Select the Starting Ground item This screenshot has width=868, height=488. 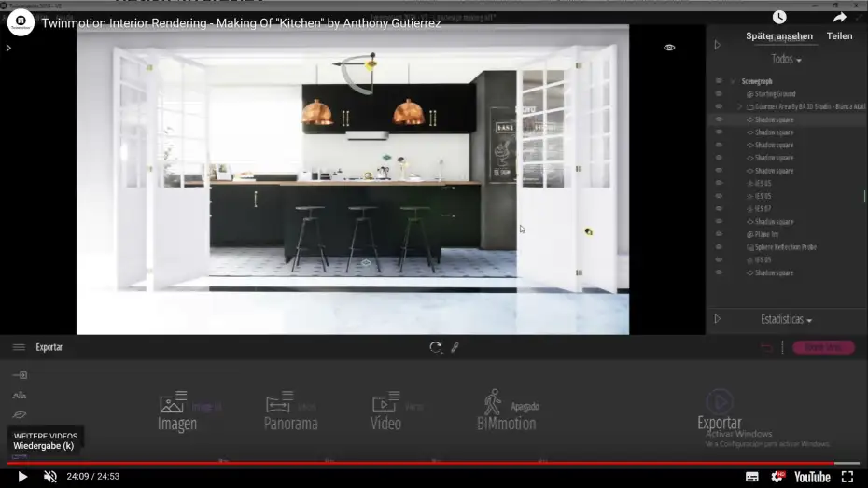tap(775, 94)
